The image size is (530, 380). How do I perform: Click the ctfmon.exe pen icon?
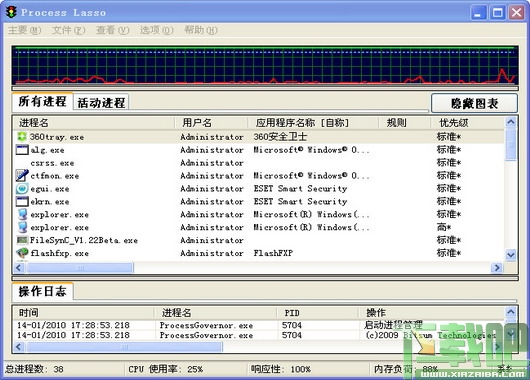point(22,175)
